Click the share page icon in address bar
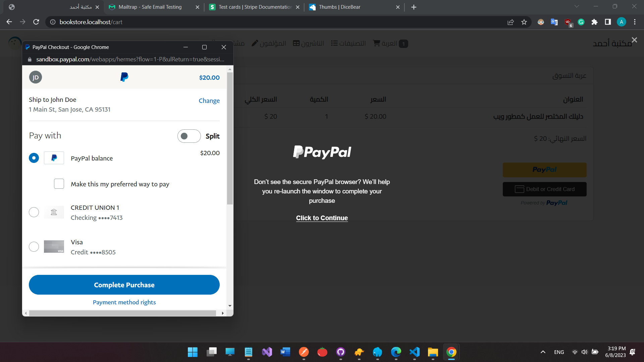Viewport: 644px width, 362px height. [x=511, y=22]
